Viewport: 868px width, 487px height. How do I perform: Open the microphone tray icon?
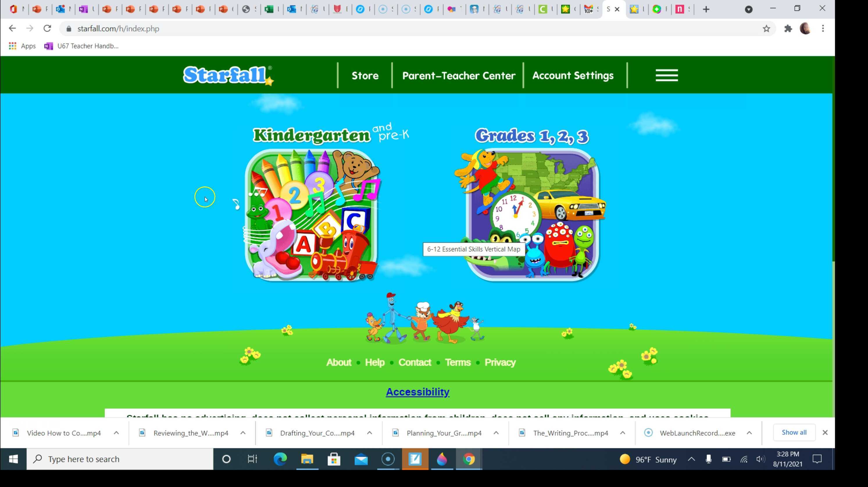point(708,459)
